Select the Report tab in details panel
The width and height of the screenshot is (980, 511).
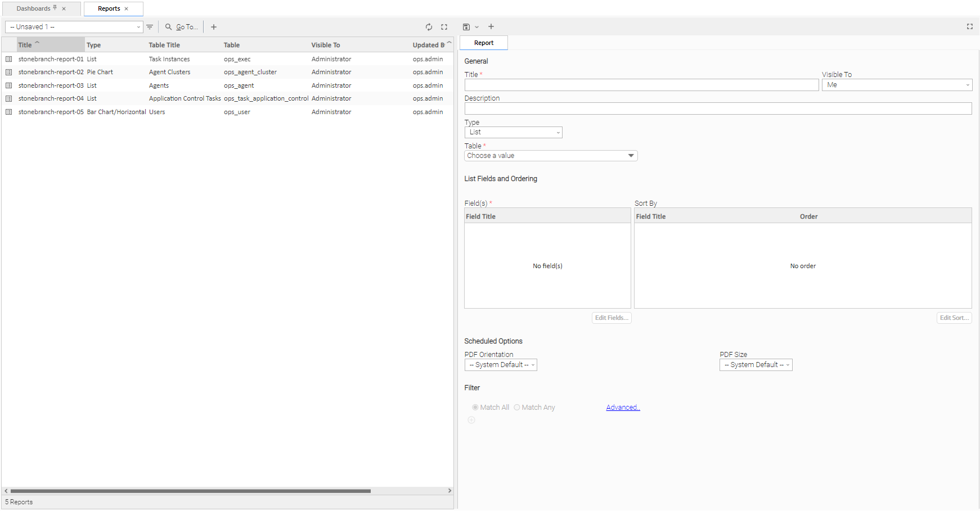pyautogui.click(x=484, y=43)
